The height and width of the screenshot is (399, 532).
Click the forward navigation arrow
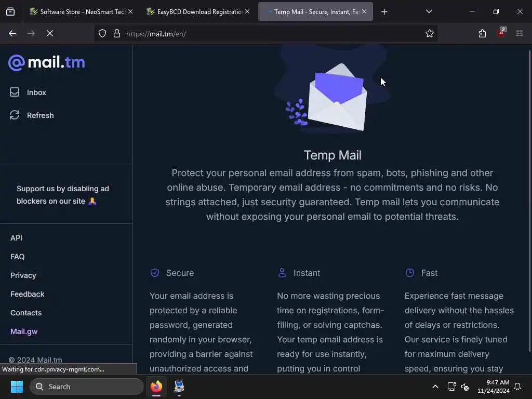click(31, 33)
